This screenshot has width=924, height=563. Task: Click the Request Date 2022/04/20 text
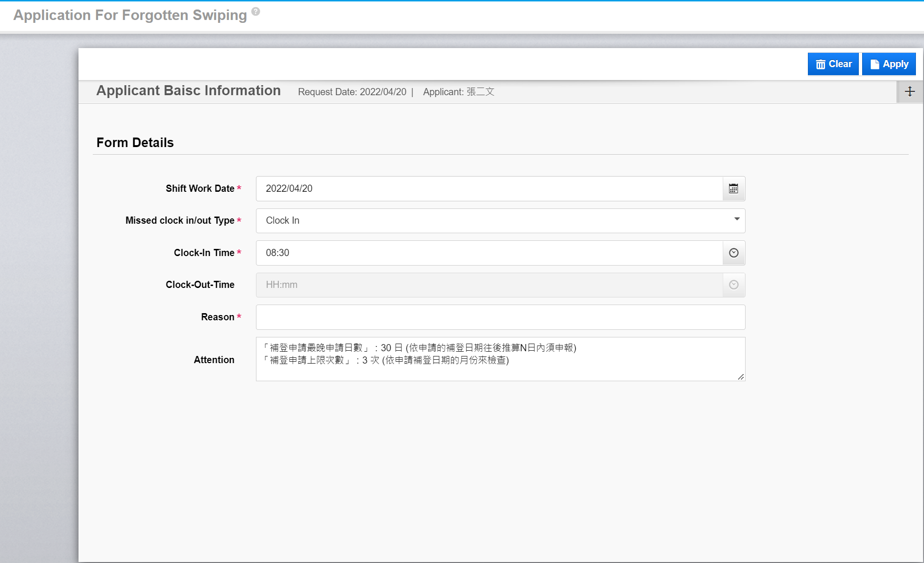point(352,92)
